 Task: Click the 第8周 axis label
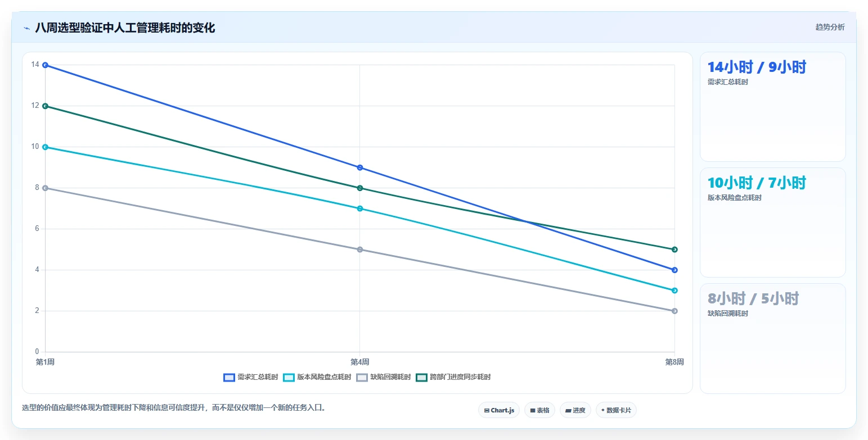point(674,362)
